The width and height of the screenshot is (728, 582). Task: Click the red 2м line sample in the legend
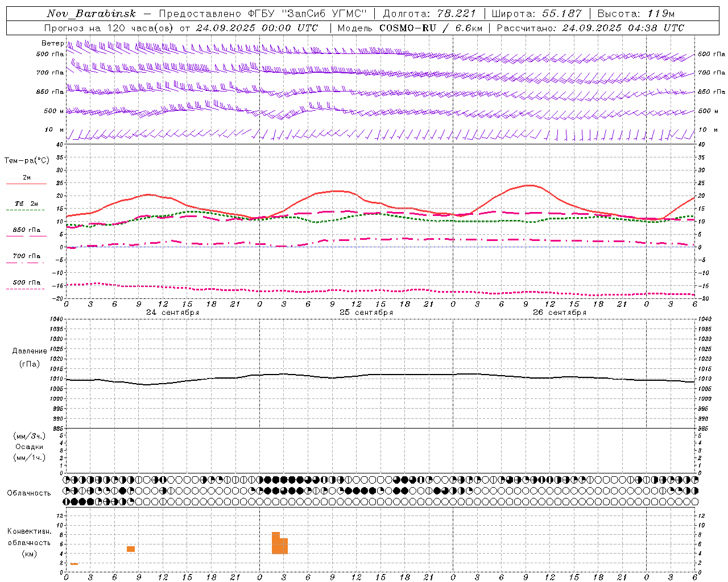coord(26,184)
